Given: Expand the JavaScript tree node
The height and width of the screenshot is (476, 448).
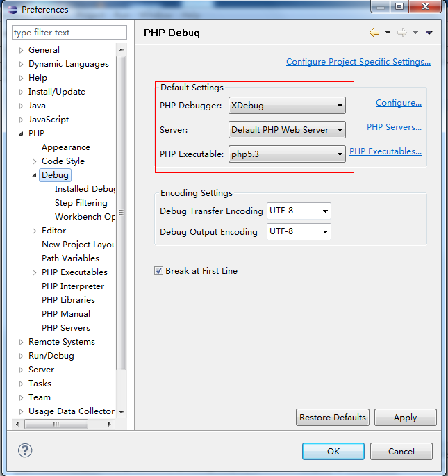Looking at the screenshot, I should click(x=21, y=120).
